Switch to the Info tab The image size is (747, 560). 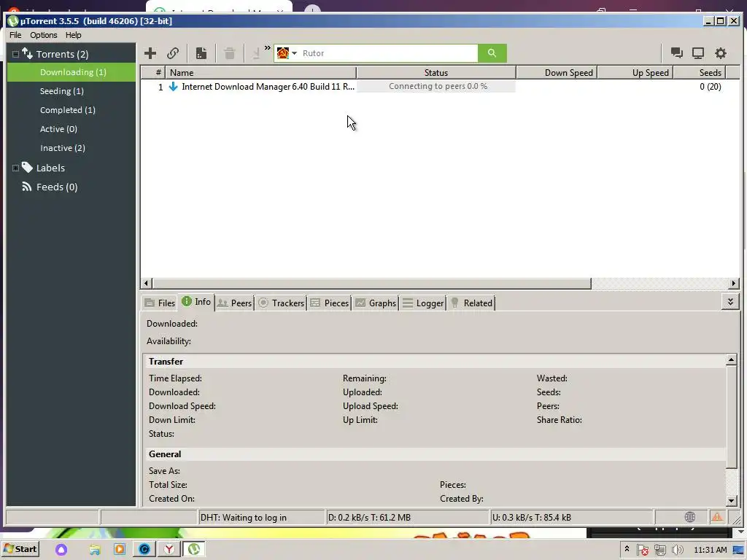pos(196,302)
